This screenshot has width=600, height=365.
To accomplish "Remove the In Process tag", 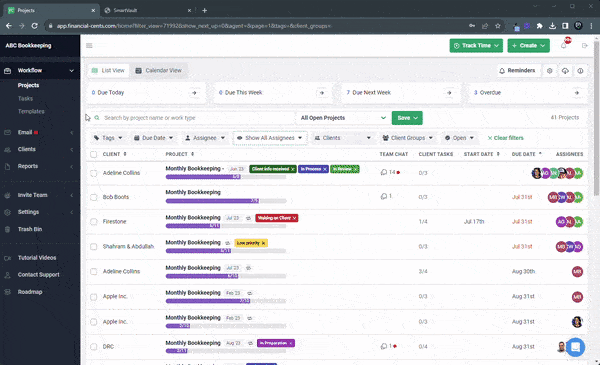I will pos(325,169).
